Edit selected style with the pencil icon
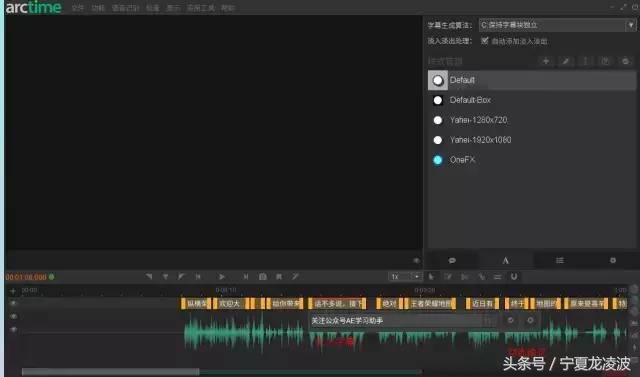Screen dimensions: 640x377 coord(566,61)
